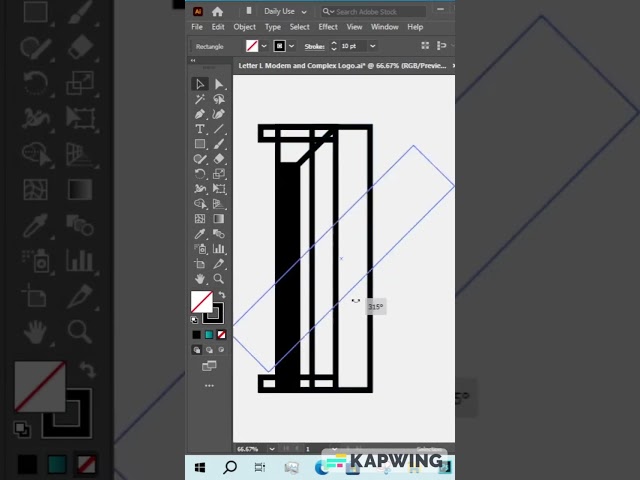This screenshot has height=480, width=640.
Task: Click the 10 pt stroke weight field
Action: pyautogui.click(x=353, y=46)
